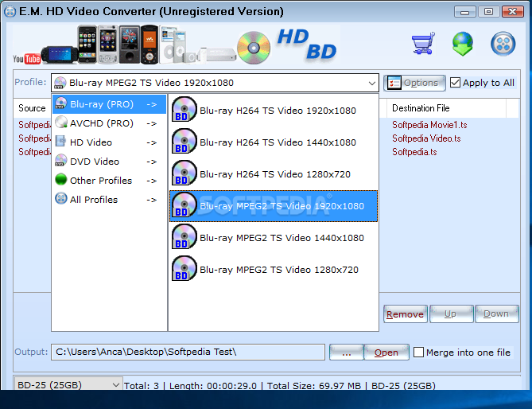Select Blu-ray MPEG2 TS Video 1280x720

click(274, 270)
